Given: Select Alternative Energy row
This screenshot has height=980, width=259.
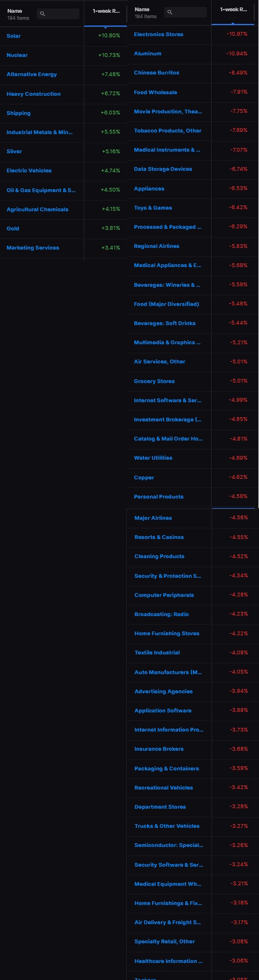Looking at the screenshot, I should 63,74.
